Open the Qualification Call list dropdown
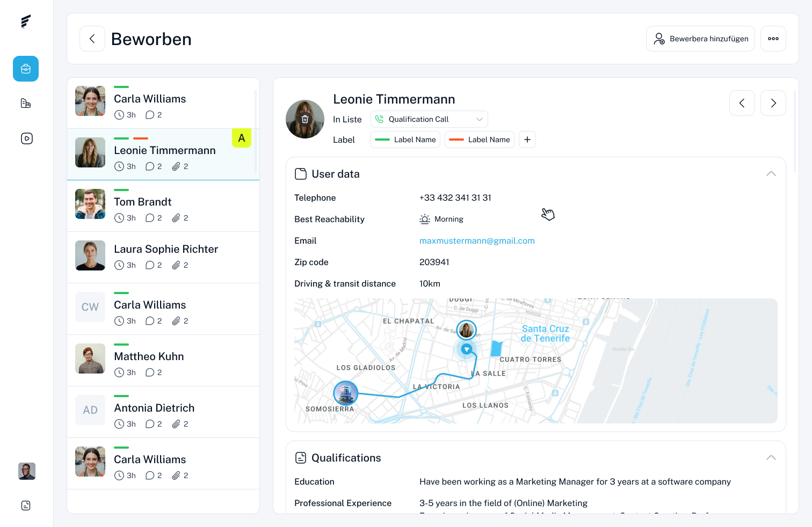The width and height of the screenshot is (812, 527). [429, 119]
